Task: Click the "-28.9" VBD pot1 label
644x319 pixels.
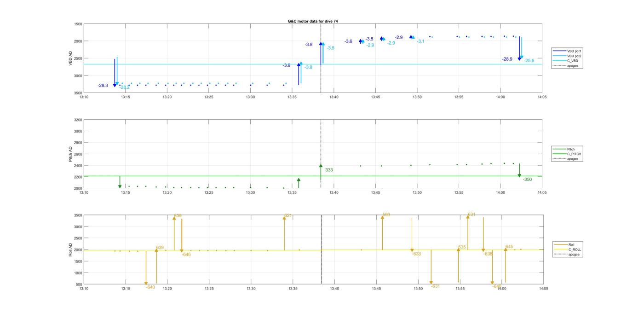Action: tap(507, 59)
